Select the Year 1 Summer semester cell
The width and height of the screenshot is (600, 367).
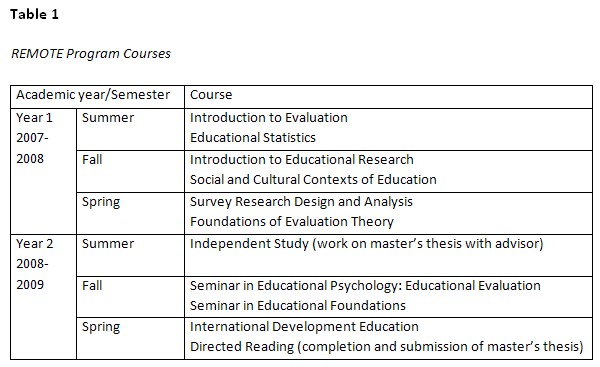tap(130, 129)
